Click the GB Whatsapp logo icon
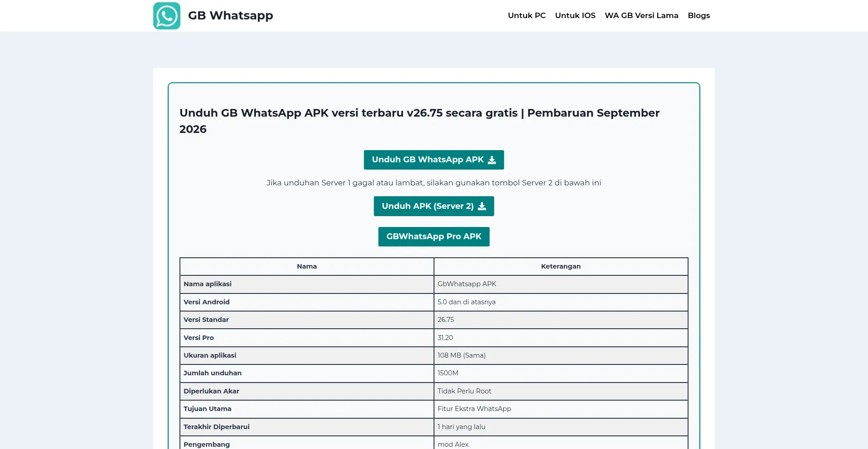Image resolution: width=868 pixels, height=449 pixels. 167,16
